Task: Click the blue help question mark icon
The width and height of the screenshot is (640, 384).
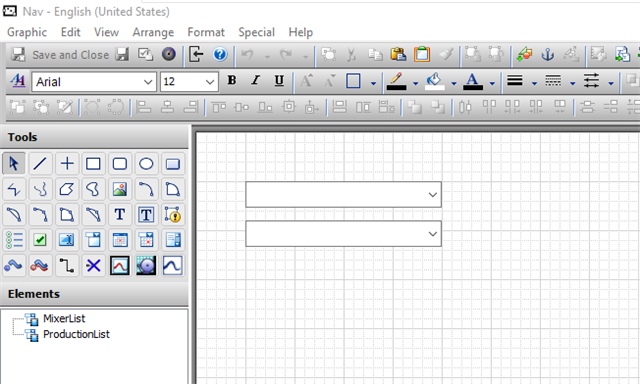Action: tap(220, 54)
